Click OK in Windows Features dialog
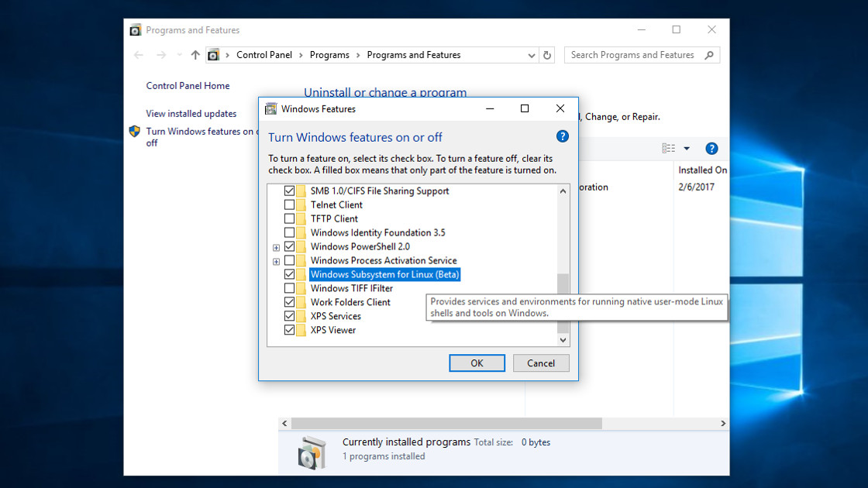Viewport: 868px width, 488px height. pos(477,363)
